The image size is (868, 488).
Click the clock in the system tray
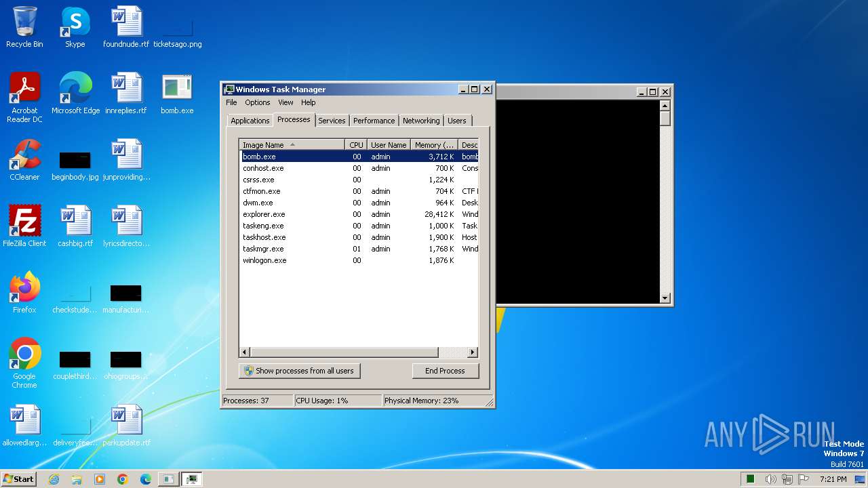click(x=833, y=479)
